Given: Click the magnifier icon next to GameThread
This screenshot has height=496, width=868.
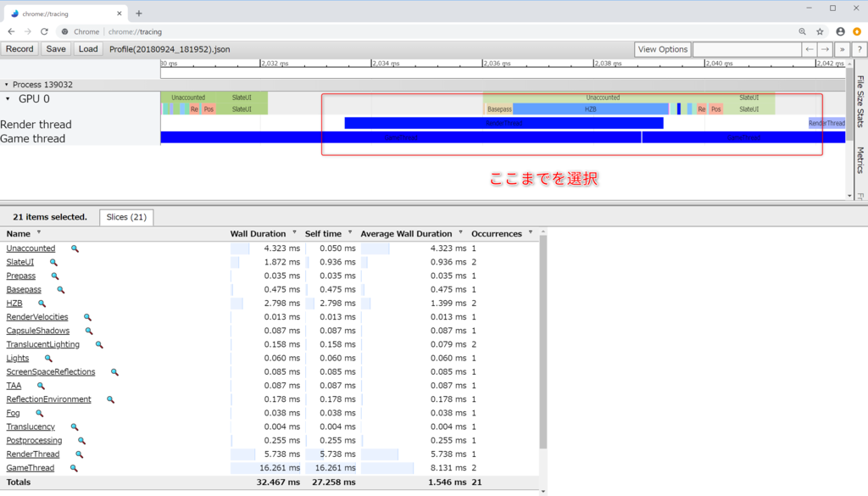Looking at the screenshot, I should [x=74, y=468].
